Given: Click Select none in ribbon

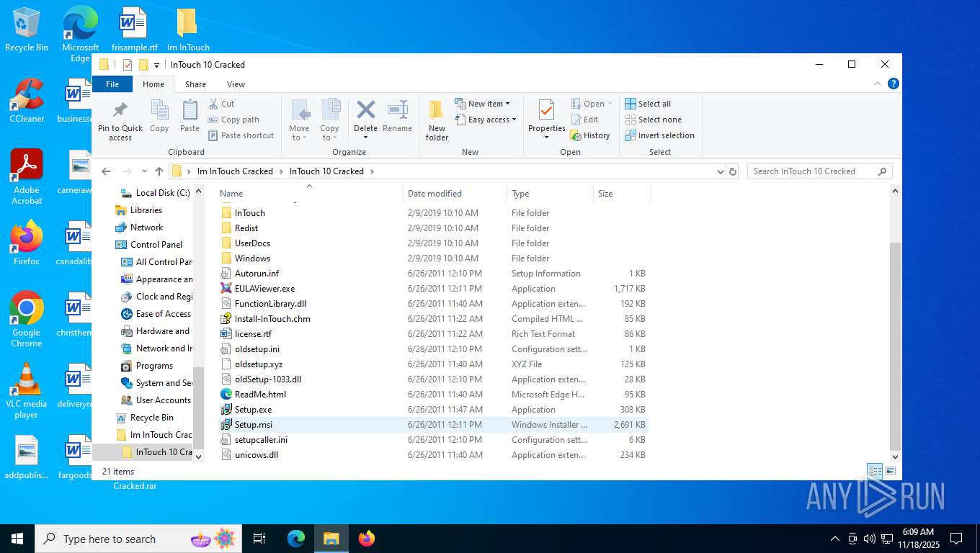Looking at the screenshot, I should click(653, 120).
